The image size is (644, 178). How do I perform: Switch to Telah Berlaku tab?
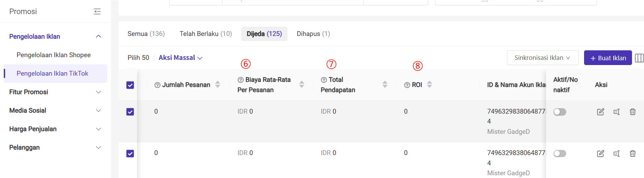(x=206, y=34)
